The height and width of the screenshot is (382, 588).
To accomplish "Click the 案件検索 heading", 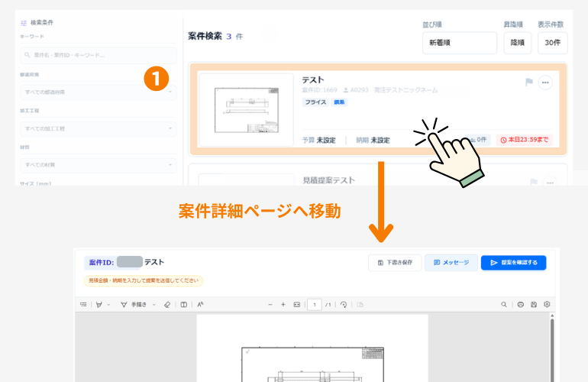I will pyautogui.click(x=205, y=37).
